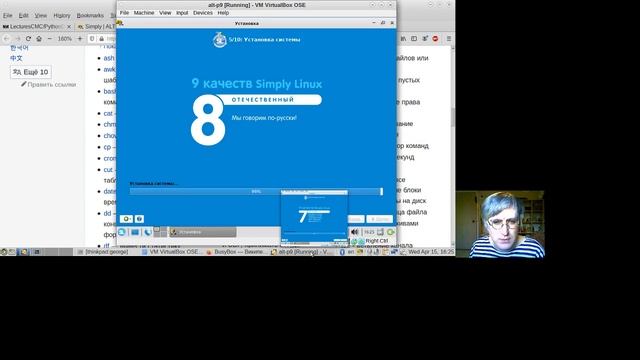Open VirtualBox Input menu
This screenshot has width=640, height=360.
click(182, 13)
